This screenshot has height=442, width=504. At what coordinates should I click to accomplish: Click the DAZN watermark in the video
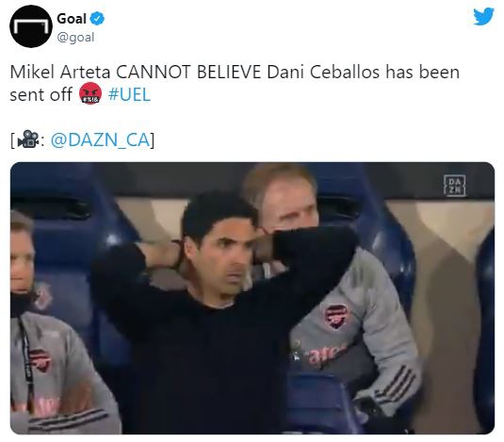pos(454,185)
